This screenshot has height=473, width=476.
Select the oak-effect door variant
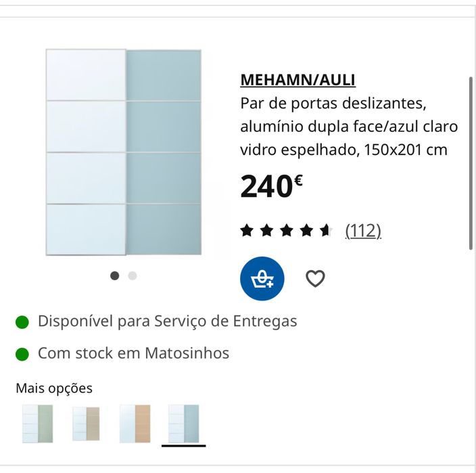(135, 424)
